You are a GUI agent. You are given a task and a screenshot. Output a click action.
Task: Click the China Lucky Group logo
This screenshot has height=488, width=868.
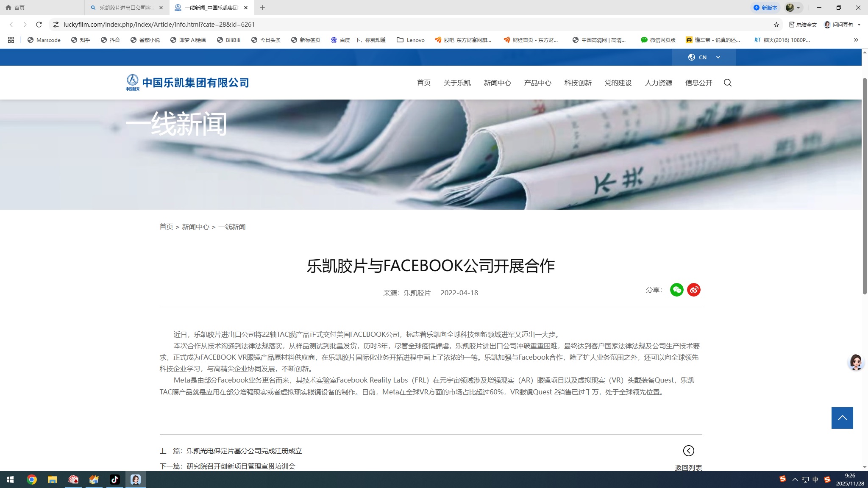coord(187,83)
